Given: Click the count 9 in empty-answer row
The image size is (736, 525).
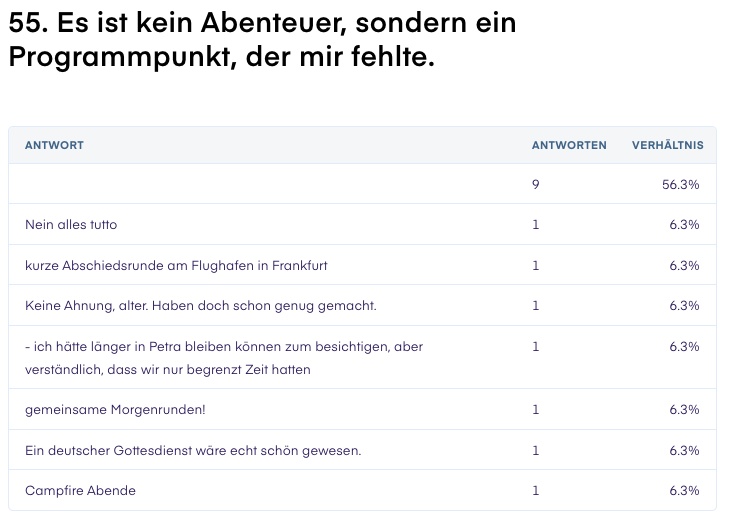Looking at the screenshot, I should (536, 185).
